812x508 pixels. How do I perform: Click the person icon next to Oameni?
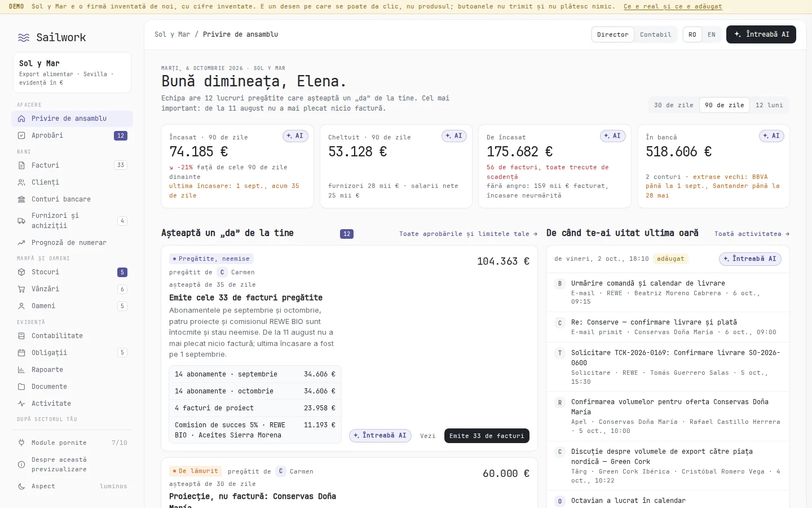click(x=21, y=306)
